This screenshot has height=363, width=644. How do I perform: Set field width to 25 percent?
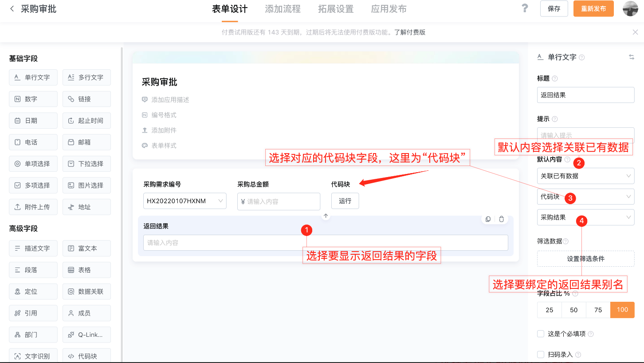pyautogui.click(x=550, y=310)
